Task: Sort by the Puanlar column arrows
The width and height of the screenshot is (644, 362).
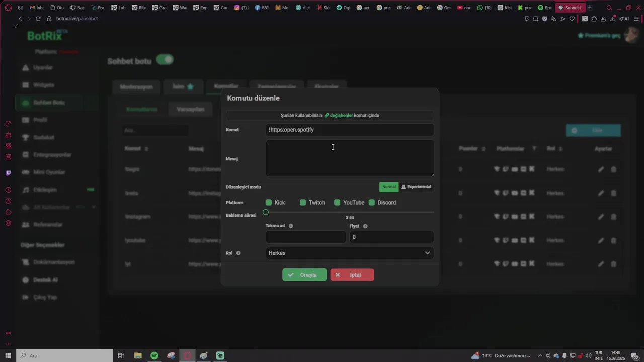Action: point(484,149)
